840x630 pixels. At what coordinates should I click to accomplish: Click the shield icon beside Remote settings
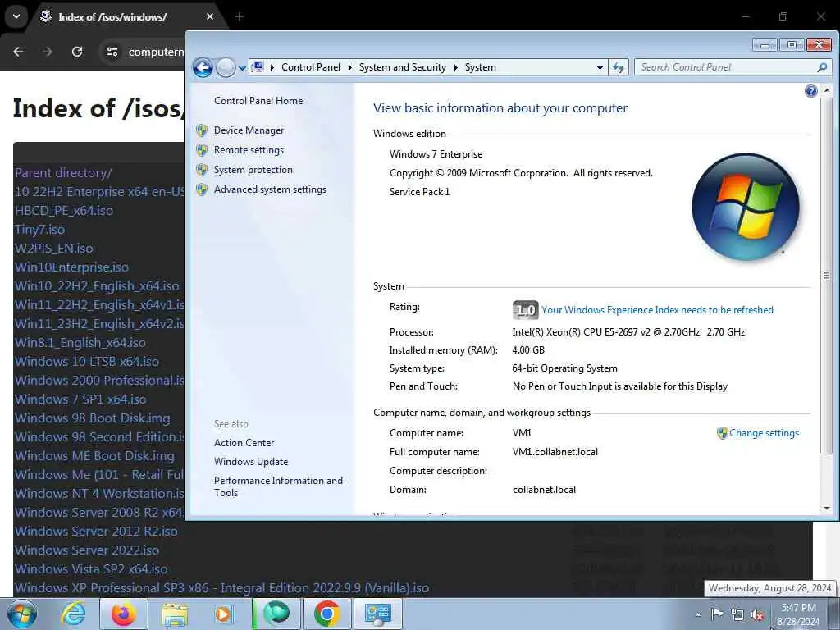(x=202, y=150)
